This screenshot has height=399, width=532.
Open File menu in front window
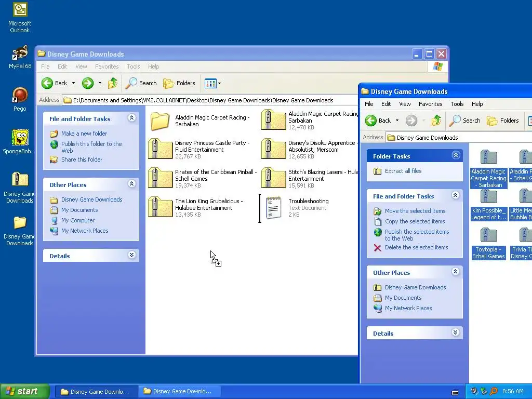point(369,104)
